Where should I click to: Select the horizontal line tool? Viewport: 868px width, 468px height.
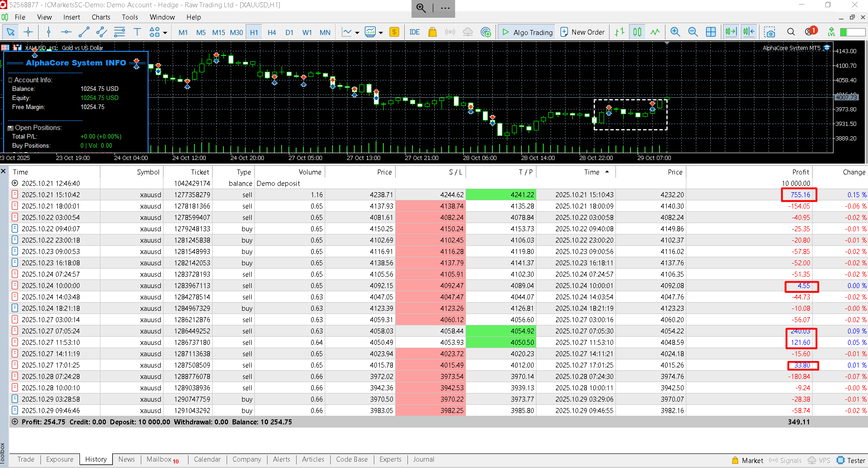pos(66,32)
